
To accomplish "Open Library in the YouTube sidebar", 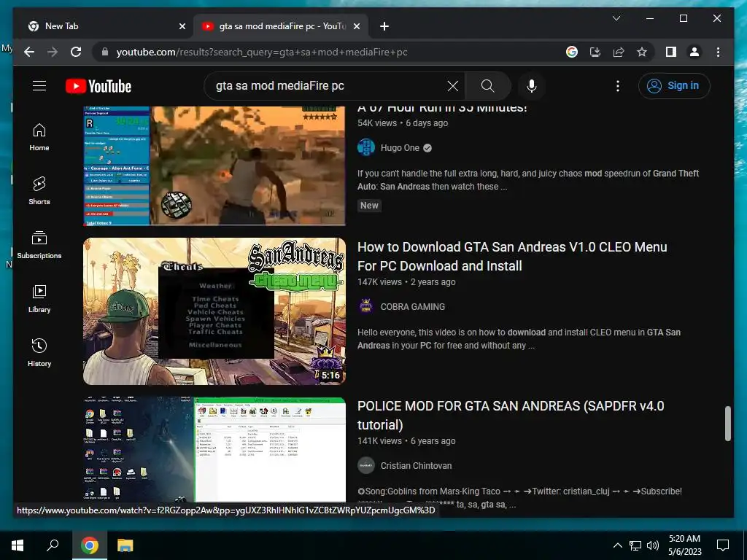I will point(39,298).
